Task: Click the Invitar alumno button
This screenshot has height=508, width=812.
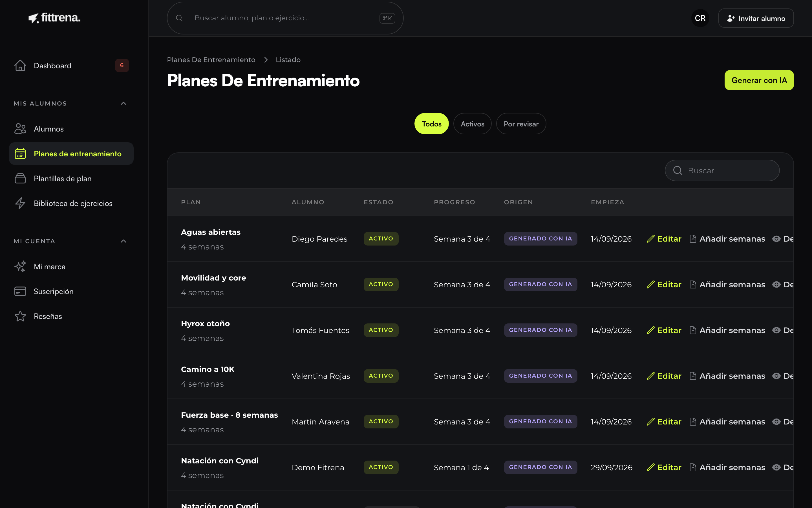Action: pos(756,18)
